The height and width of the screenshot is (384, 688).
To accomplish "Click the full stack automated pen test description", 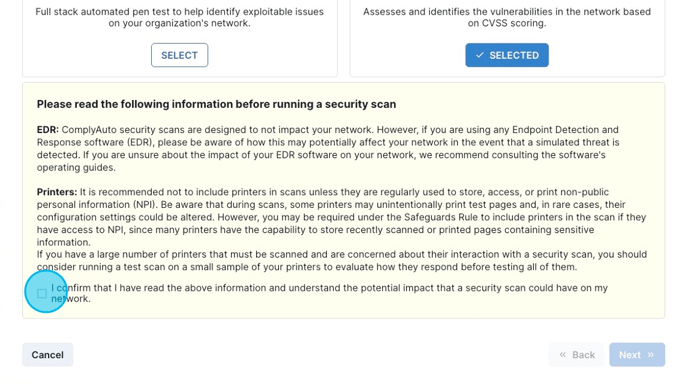I will (179, 18).
